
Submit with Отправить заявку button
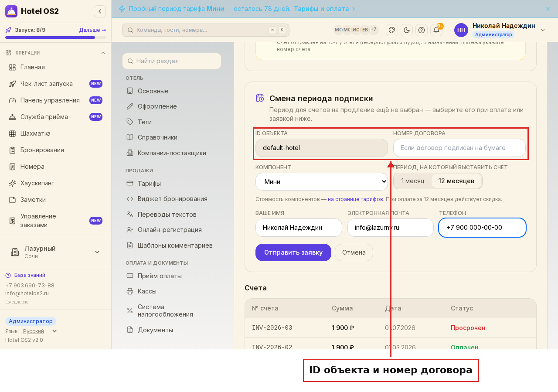click(x=293, y=252)
